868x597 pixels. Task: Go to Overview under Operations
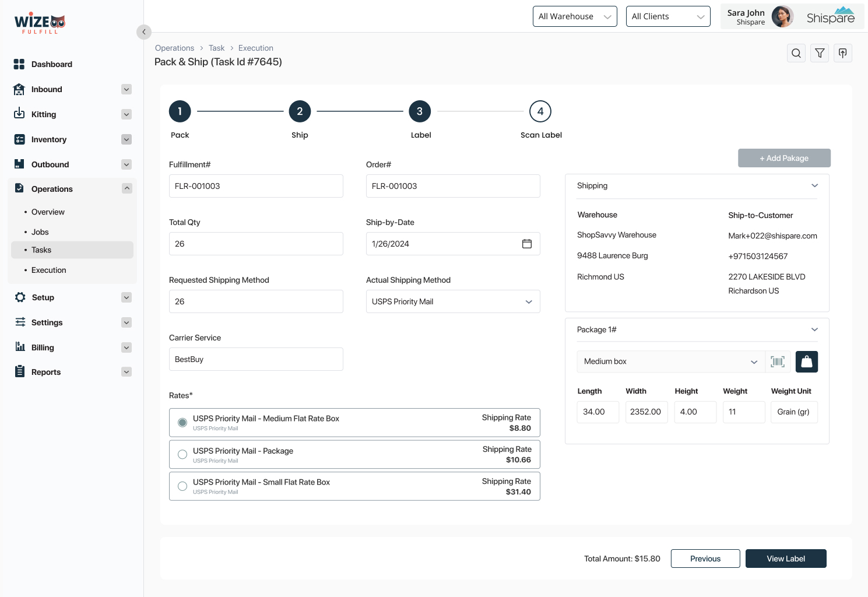(48, 212)
